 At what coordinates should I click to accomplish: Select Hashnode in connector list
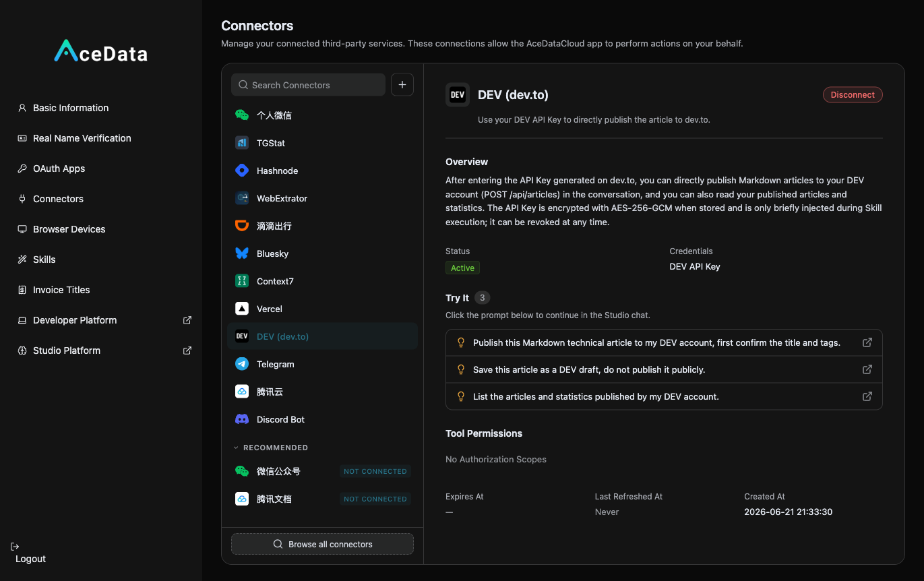[322, 171]
